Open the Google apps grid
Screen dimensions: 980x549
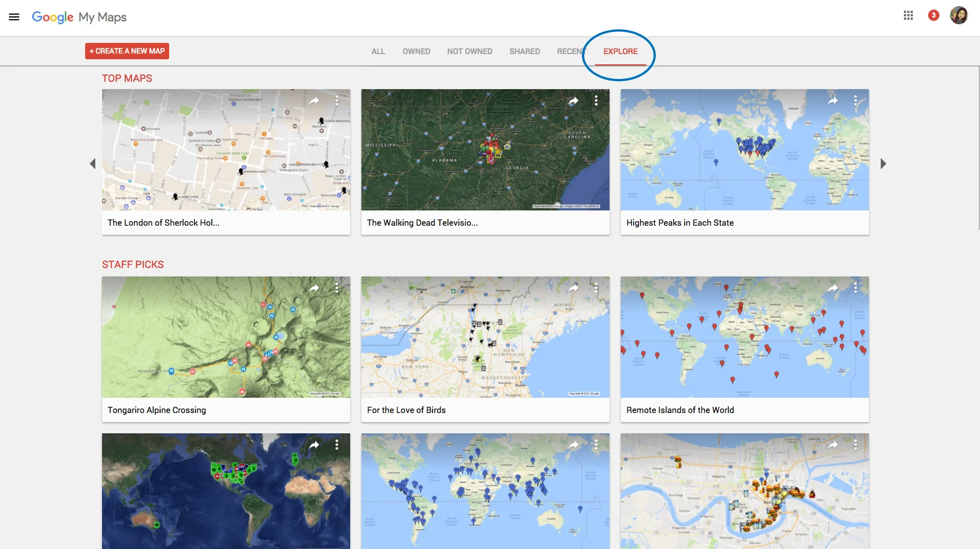tap(908, 16)
